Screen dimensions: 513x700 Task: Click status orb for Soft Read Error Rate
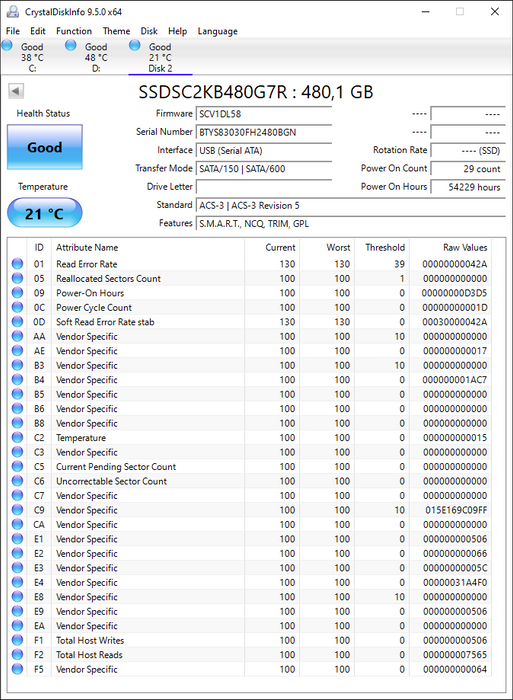tap(17, 321)
